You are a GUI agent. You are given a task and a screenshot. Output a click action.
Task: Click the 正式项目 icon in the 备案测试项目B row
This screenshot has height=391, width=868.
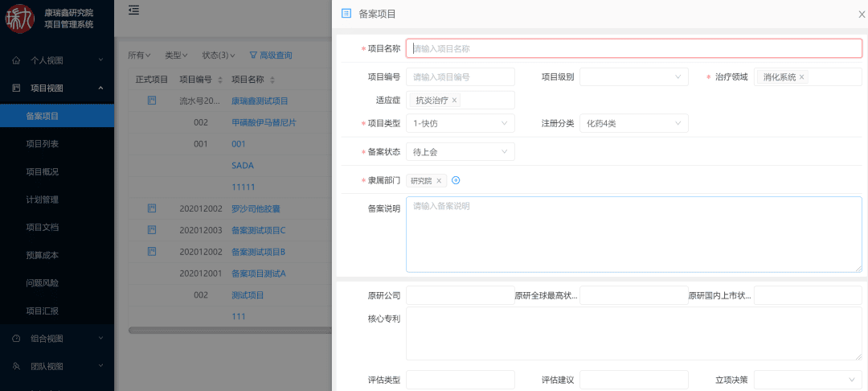coord(152,252)
